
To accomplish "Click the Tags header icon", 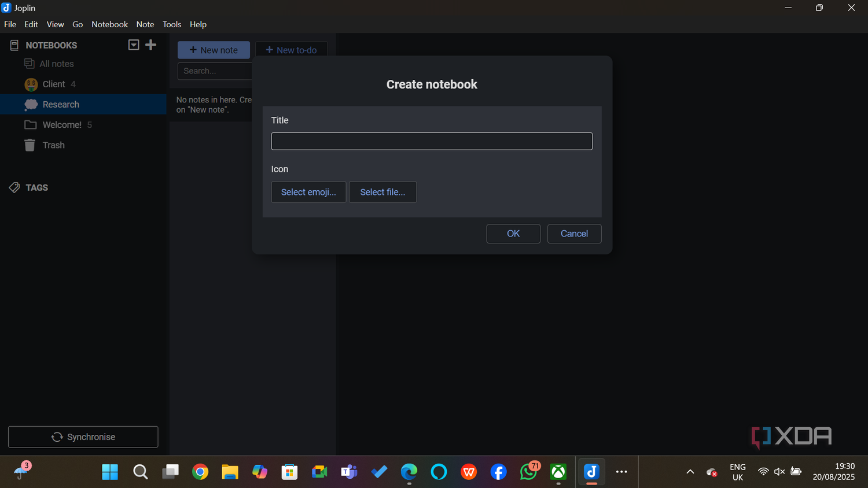I will (14, 187).
